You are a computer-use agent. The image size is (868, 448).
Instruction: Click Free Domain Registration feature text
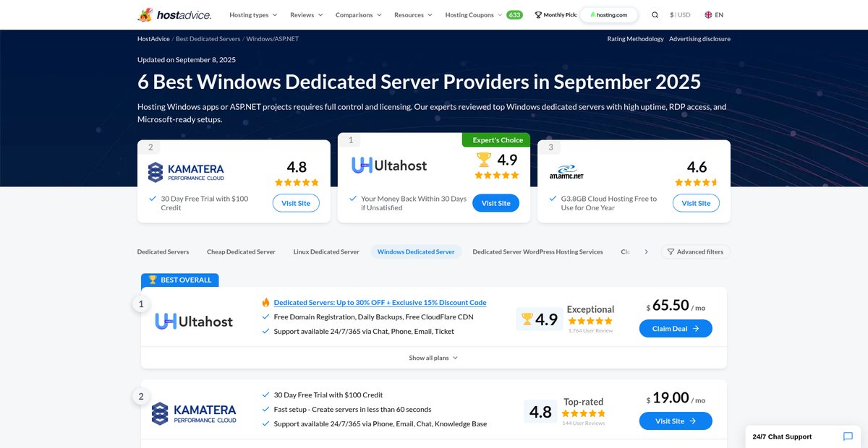pyautogui.click(x=374, y=316)
